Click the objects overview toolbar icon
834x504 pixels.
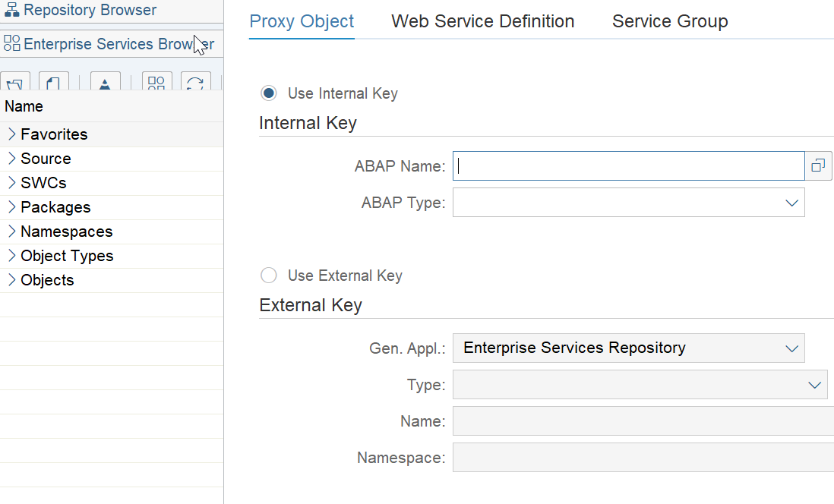[156, 81]
